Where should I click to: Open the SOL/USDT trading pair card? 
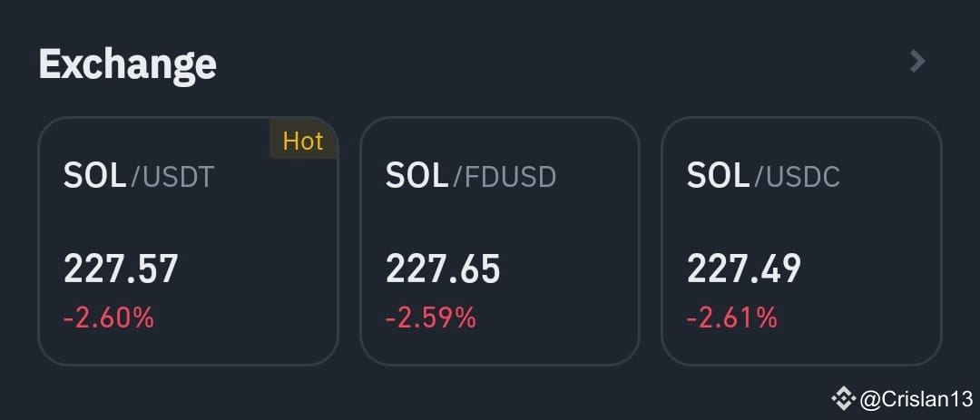(188, 240)
